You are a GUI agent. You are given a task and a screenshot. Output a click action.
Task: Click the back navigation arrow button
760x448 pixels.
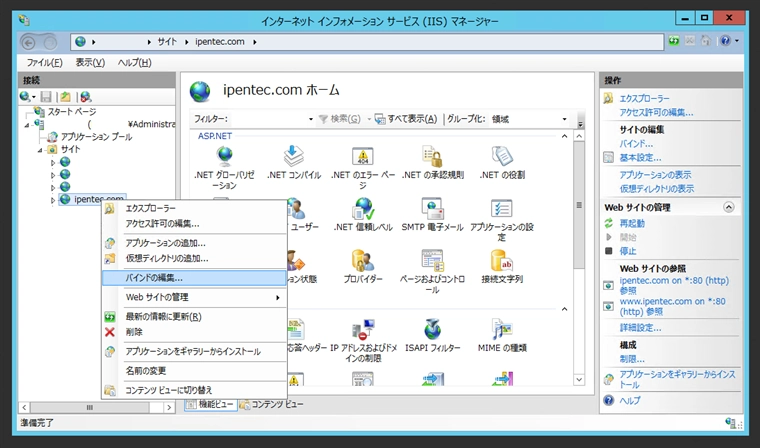(x=29, y=43)
